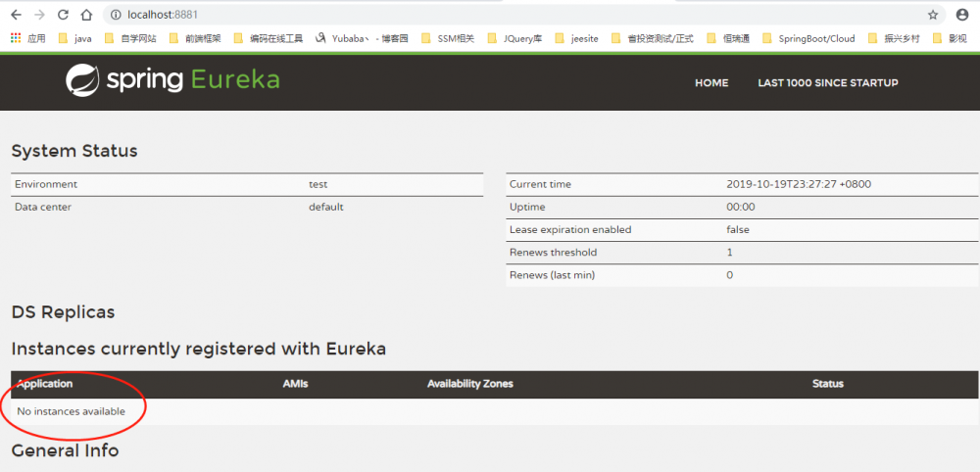
Task: Open the 恒瑞通 bookmark folder
Action: point(728,39)
